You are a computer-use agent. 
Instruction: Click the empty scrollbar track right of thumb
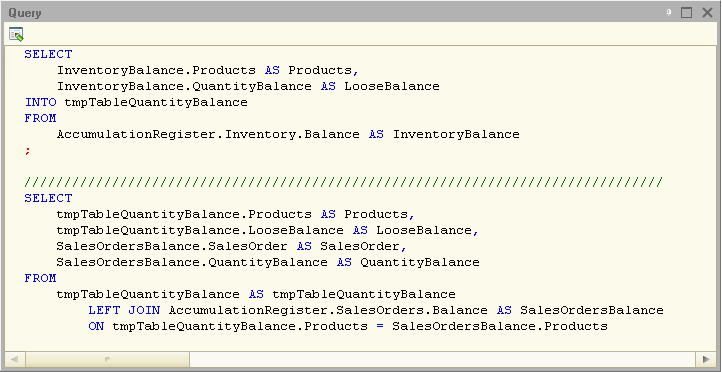(x=443, y=359)
